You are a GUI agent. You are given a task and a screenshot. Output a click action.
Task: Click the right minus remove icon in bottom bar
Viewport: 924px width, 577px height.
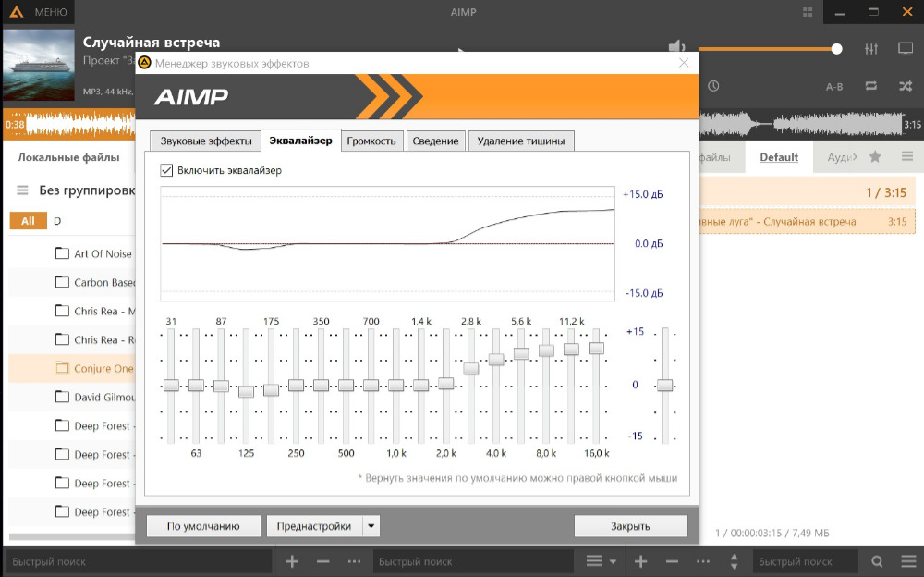(672, 561)
